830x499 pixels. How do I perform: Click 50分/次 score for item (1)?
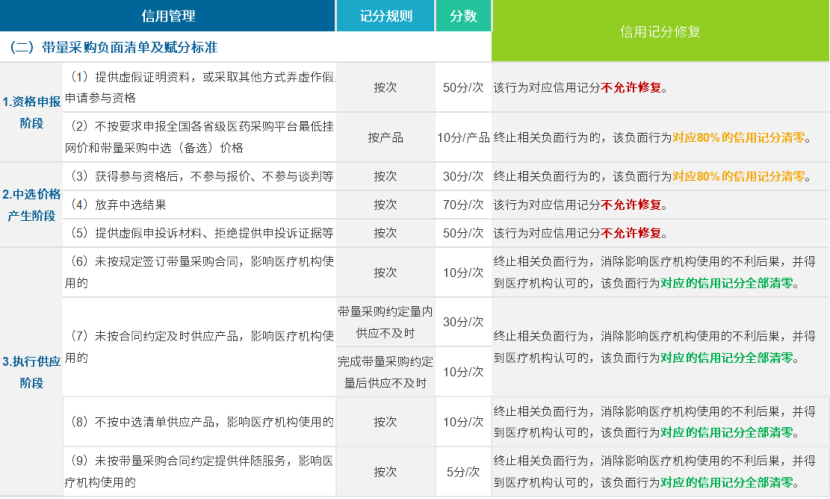click(x=463, y=87)
